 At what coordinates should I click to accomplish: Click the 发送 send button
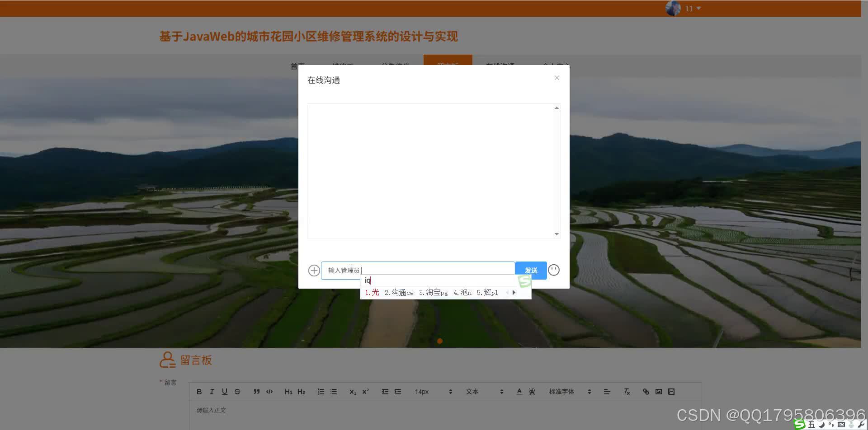tap(530, 270)
